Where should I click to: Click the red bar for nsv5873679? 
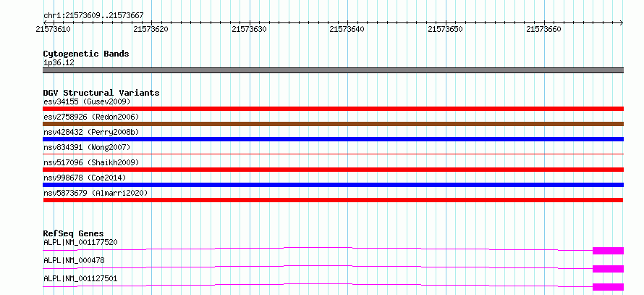[x=333, y=200]
